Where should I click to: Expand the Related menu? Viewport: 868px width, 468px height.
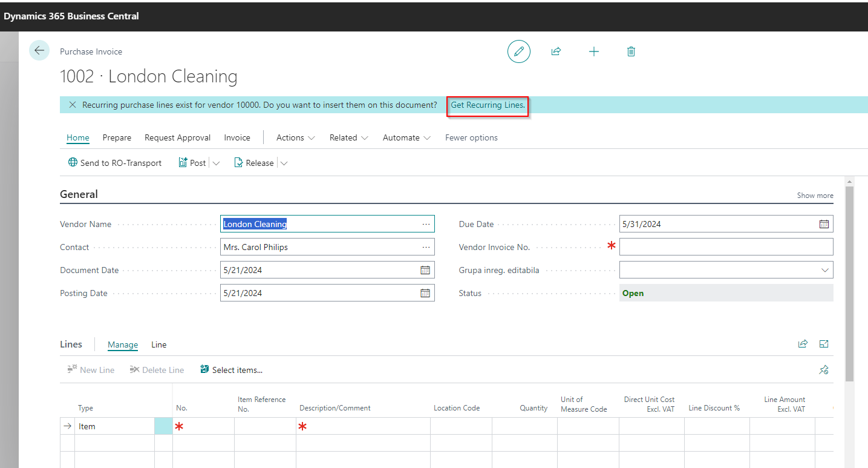pyautogui.click(x=349, y=137)
